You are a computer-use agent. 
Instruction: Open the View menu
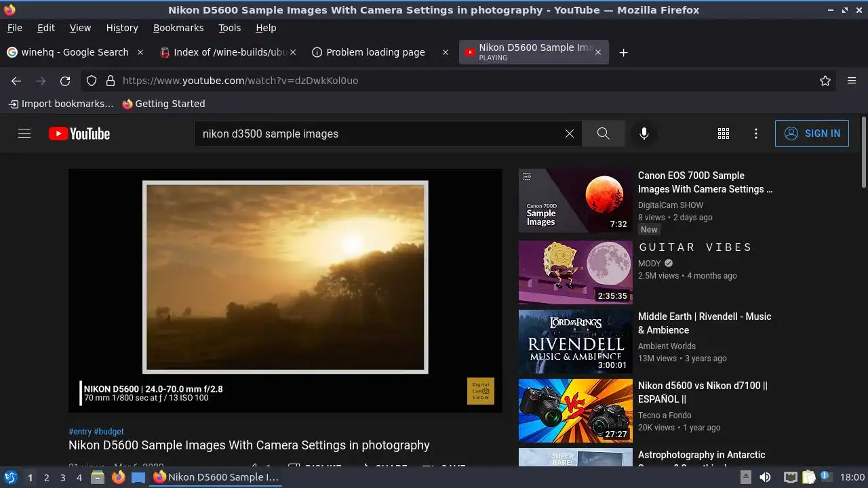[x=80, y=28]
